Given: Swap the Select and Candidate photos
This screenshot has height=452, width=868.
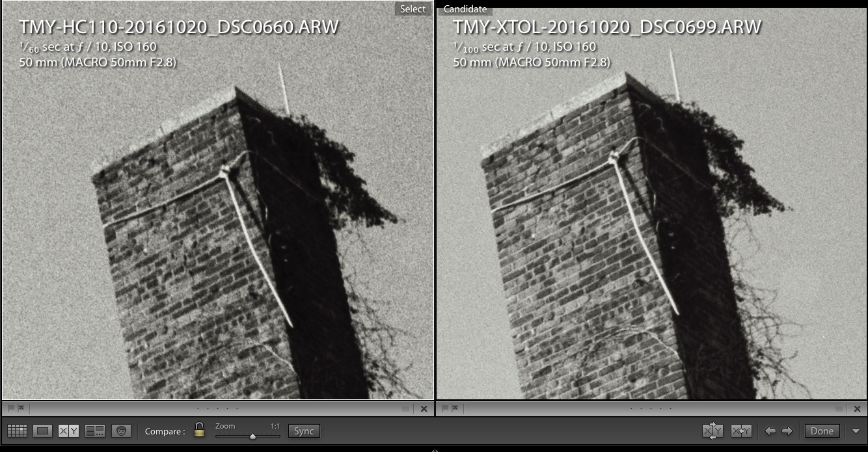Looking at the screenshot, I should pyautogui.click(x=712, y=430).
